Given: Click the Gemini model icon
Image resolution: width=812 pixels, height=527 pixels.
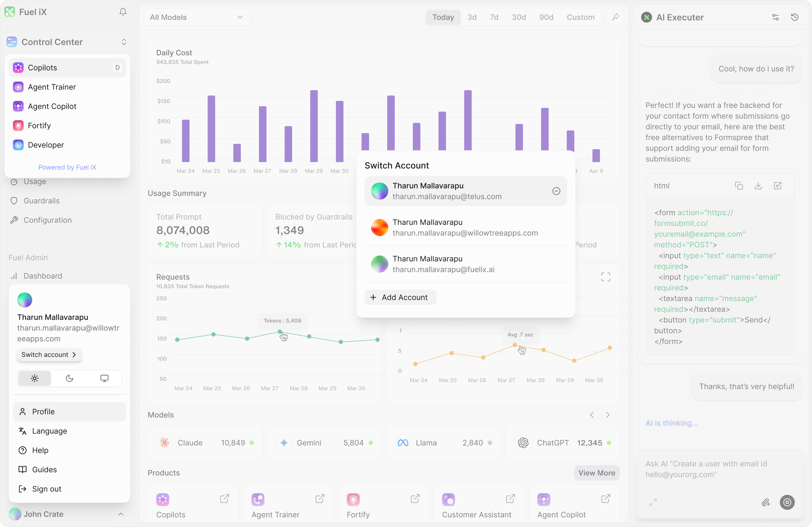Looking at the screenshot, I should (284, 443).
